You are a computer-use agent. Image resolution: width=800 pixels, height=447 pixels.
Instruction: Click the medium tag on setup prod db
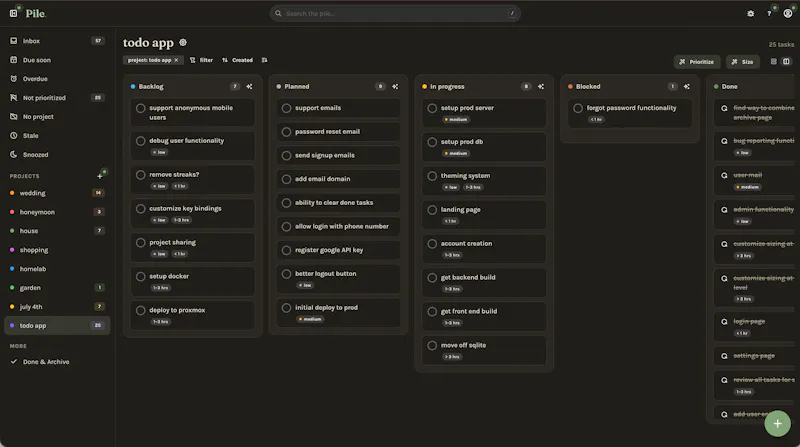(456, 153)
